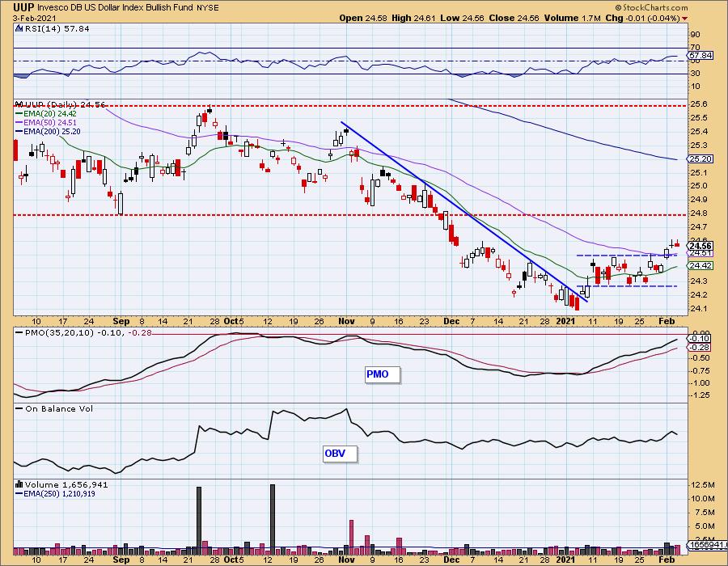Click the 3-Feb-2021 date label
728x566 pixels.
(x=34, y=18)
